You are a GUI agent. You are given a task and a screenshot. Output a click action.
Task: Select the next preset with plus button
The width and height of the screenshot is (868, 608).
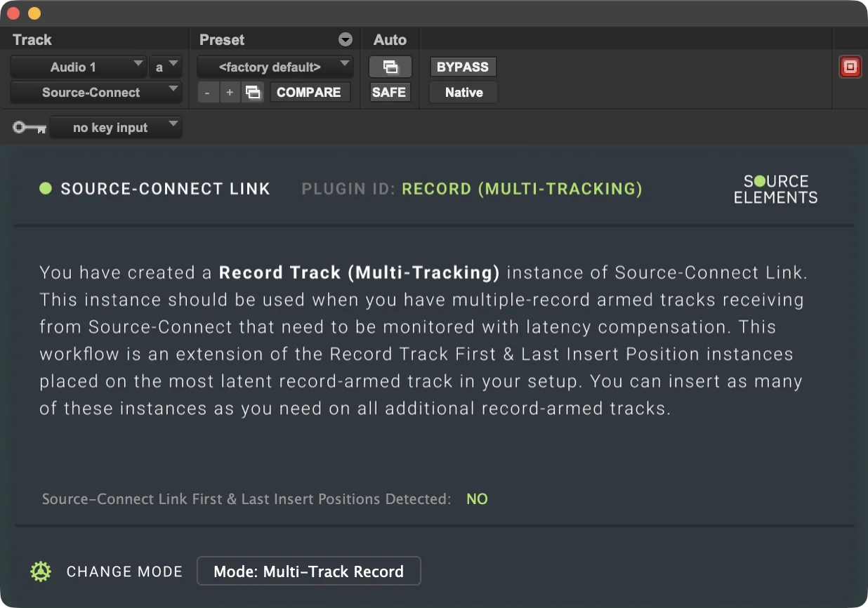pos(230,92)
